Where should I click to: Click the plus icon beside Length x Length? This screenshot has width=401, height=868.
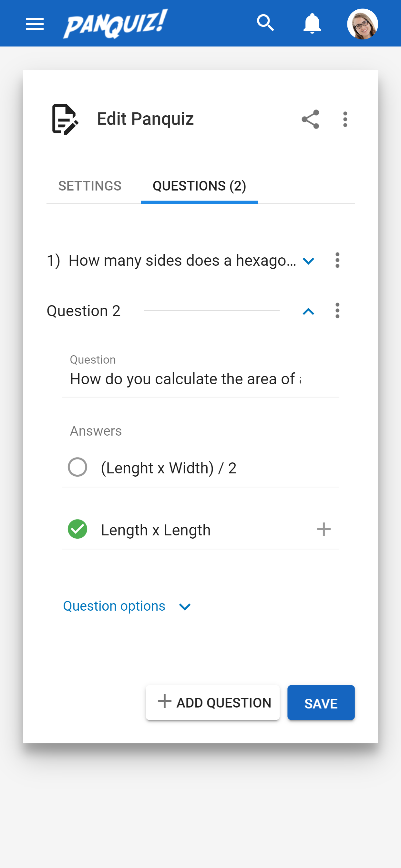point(324,529)
